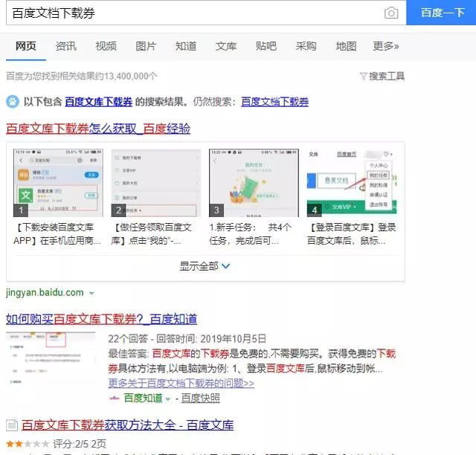Expand 显示全部 to show all steps
Viewport: 476px width, 455px height.
205,265
